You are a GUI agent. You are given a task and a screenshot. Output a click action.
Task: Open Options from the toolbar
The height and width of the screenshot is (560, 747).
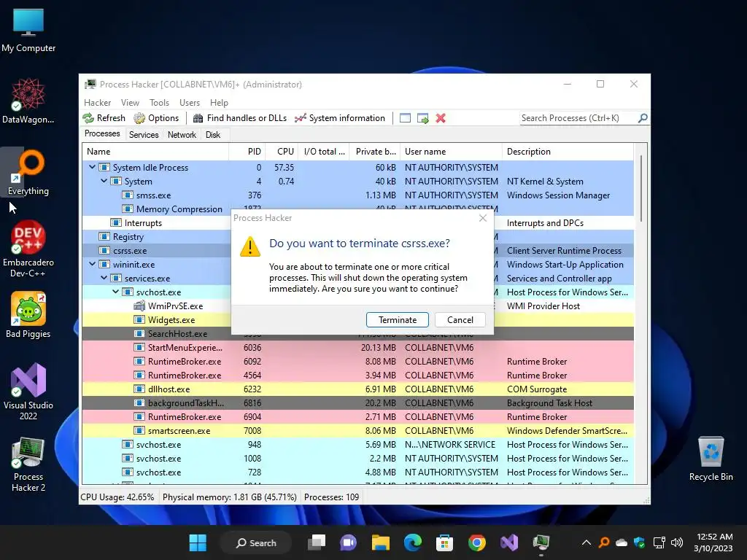point(156,118)
